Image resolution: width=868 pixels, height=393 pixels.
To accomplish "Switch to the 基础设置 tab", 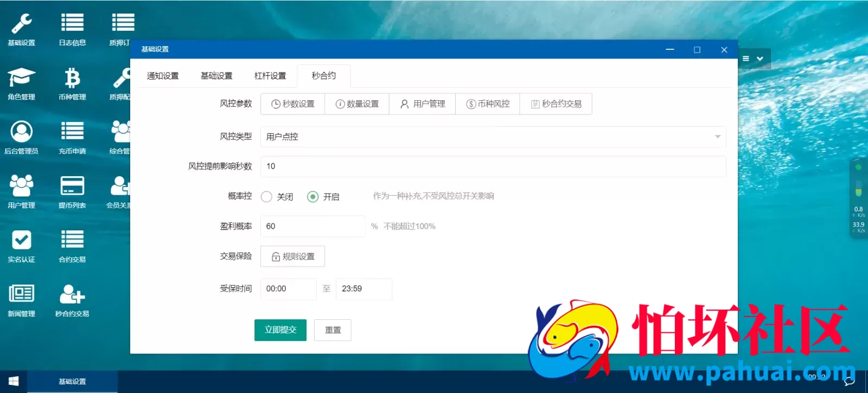I will point(216,76).
